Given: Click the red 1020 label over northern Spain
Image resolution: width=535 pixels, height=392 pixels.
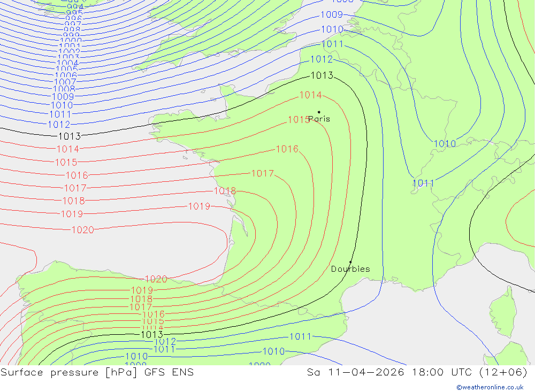Looking at the screenshot, I should 156,279.
